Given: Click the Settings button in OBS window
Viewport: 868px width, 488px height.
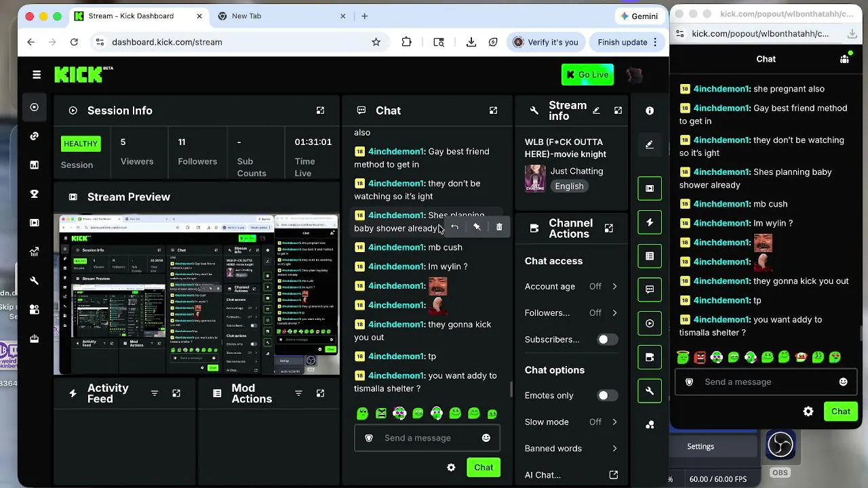Looking at the screenshot, I should click(x=701, y=447).
